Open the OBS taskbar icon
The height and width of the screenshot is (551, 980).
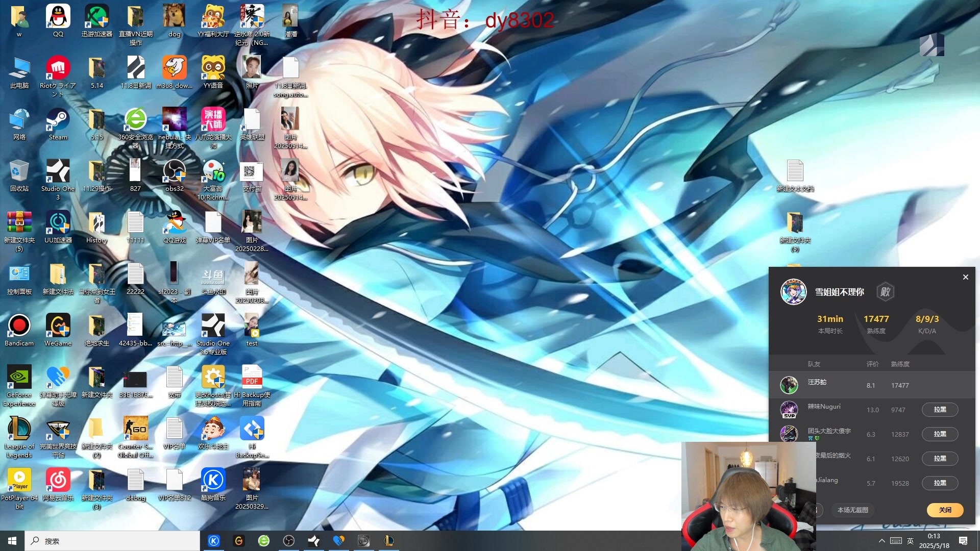coord(289,541)
